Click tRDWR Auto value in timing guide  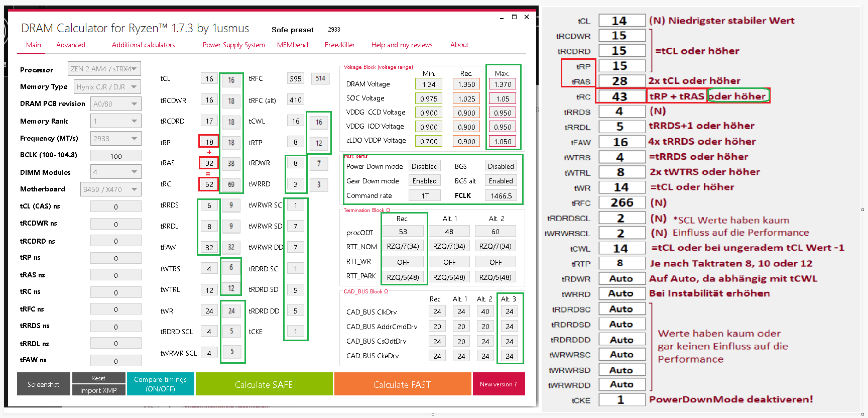[x=622, y=278]
